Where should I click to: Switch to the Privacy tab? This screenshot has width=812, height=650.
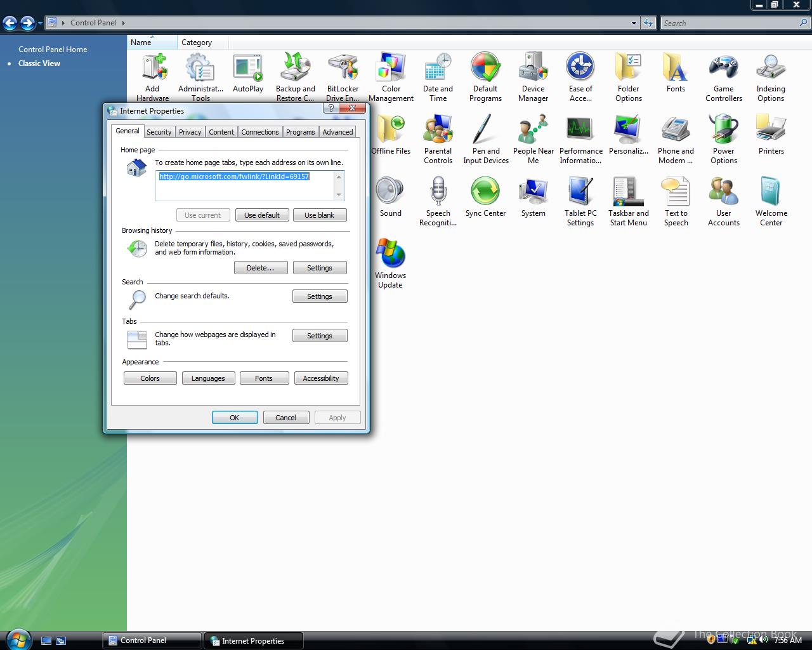[x=190, y=132]
